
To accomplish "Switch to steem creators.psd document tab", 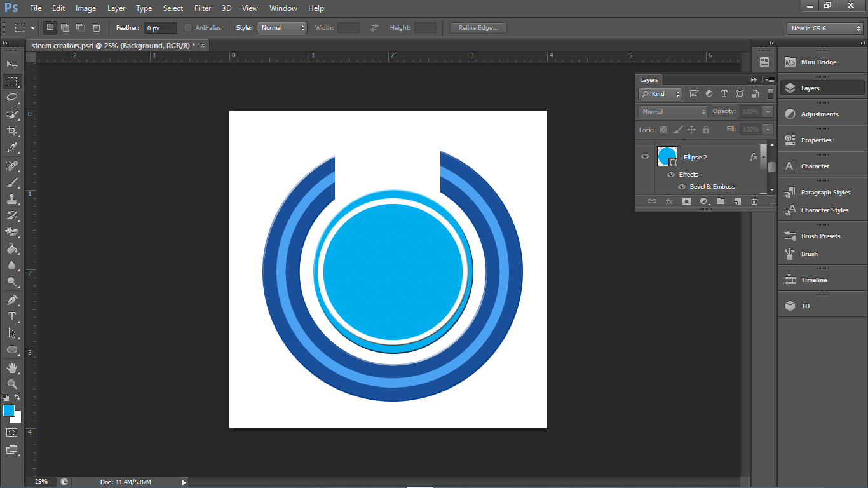I will (118, 46).
